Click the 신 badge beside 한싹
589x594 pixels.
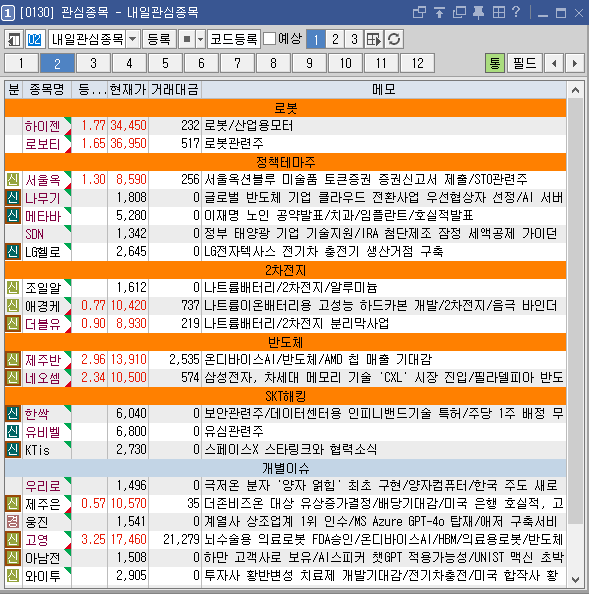click(x=13, y=413)
